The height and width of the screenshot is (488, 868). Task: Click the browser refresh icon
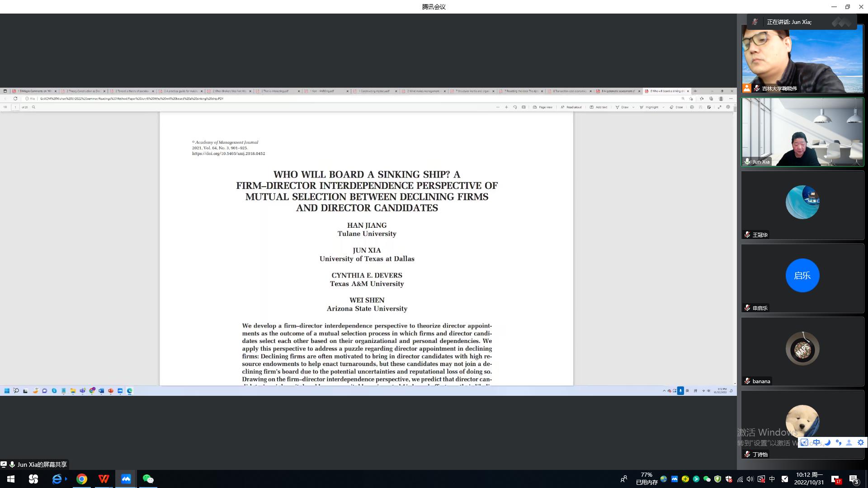[15, 99]
